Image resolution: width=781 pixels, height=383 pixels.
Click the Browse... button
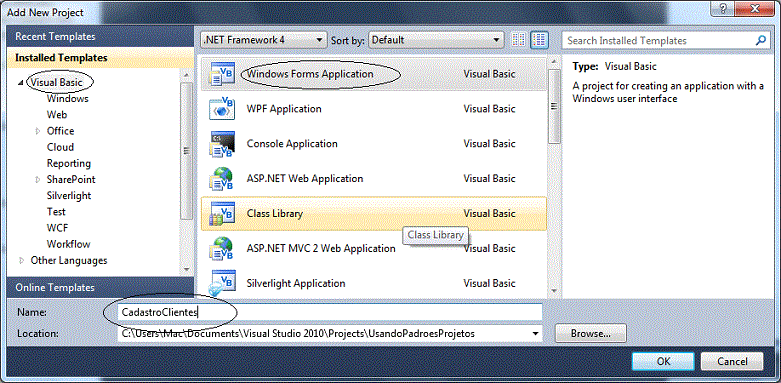pos(591,333)
